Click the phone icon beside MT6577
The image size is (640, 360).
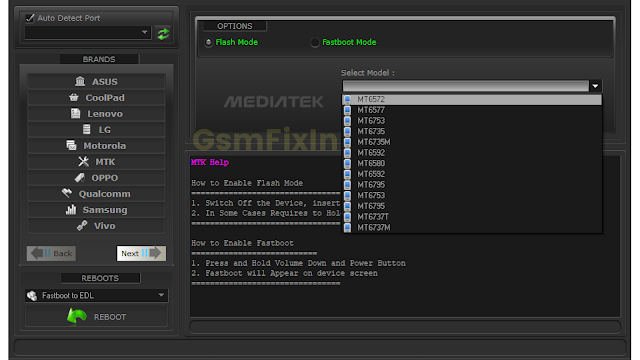point(347,110)
